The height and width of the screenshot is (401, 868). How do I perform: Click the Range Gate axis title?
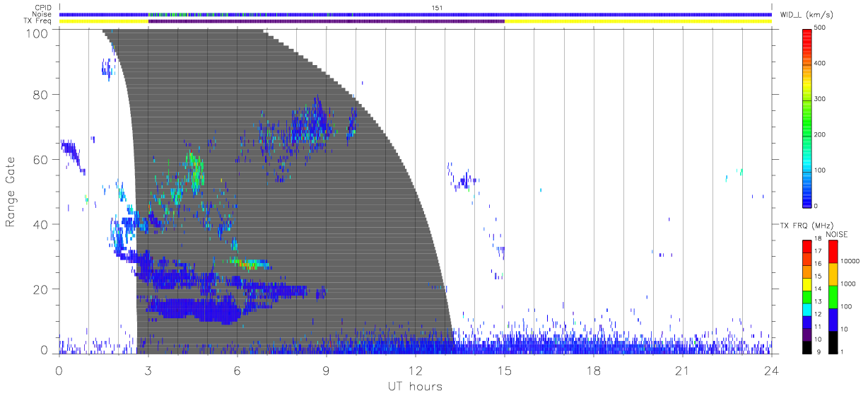point(11,192)
